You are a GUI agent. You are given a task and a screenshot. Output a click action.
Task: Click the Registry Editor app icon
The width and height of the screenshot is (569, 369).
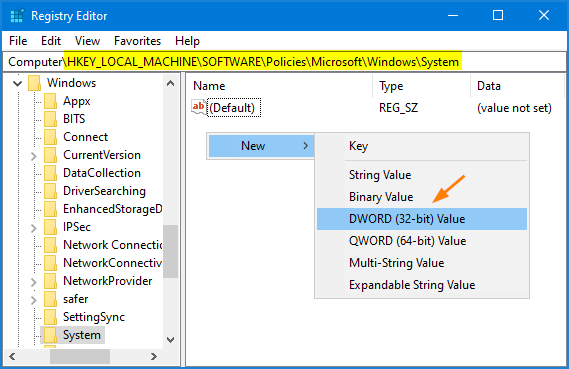click(x=17, y=16)
